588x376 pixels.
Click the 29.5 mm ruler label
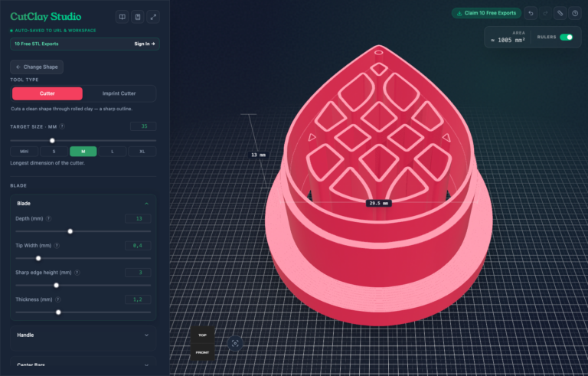tap(379, 204)
